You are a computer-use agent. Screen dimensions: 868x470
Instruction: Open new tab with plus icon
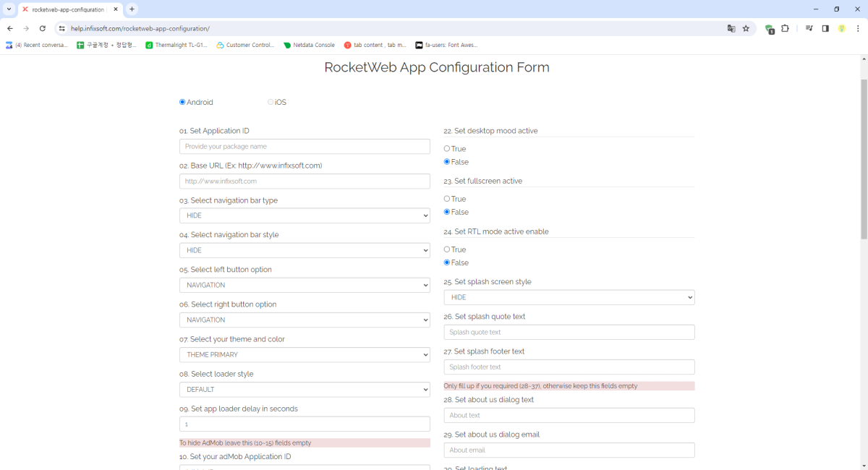point(132,9)
